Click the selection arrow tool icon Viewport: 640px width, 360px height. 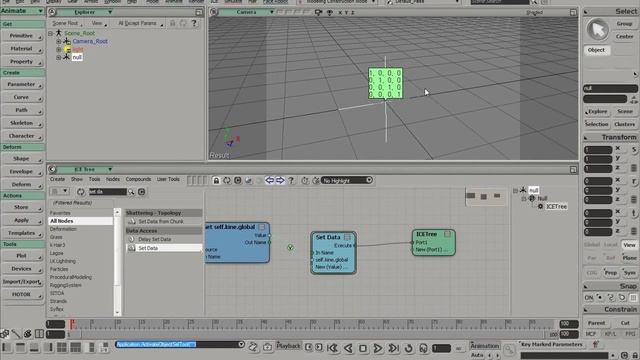[598, 29]
